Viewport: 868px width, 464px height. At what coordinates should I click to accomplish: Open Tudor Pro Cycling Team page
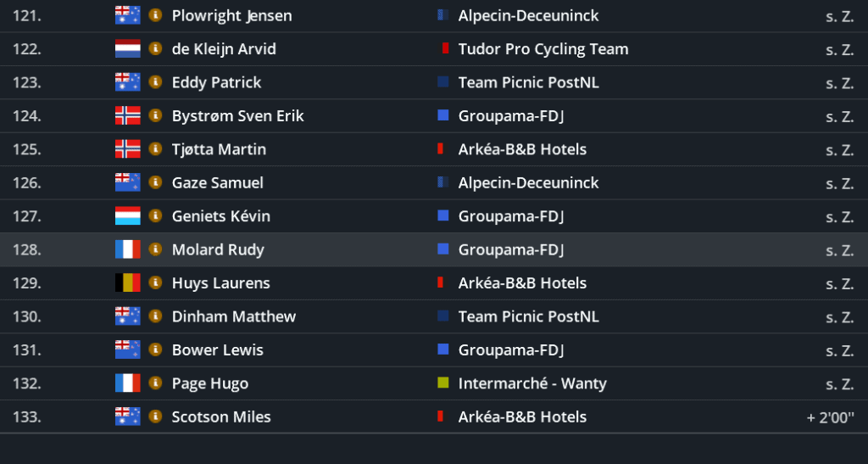542,48
